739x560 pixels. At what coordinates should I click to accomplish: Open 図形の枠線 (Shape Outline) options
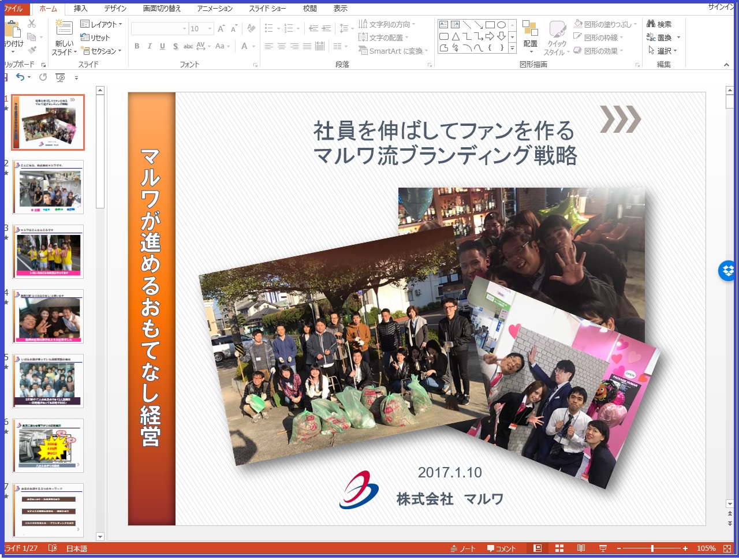(598, 38)
